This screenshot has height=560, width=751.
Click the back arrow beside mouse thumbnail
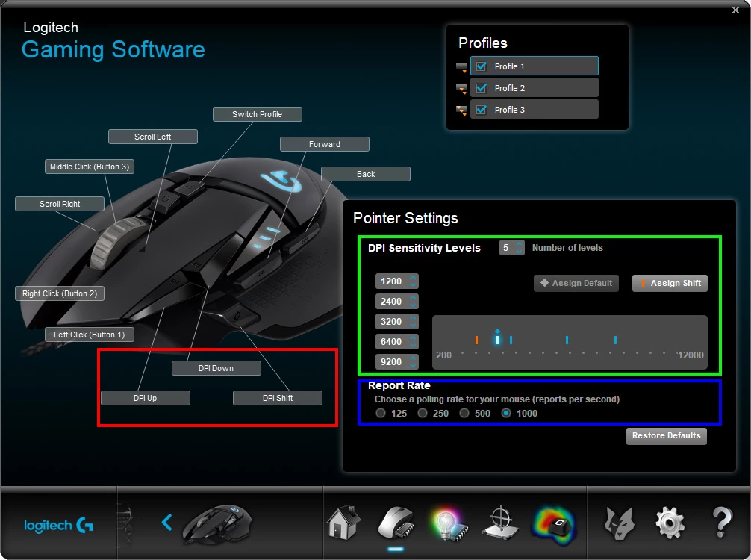(166, 522)
